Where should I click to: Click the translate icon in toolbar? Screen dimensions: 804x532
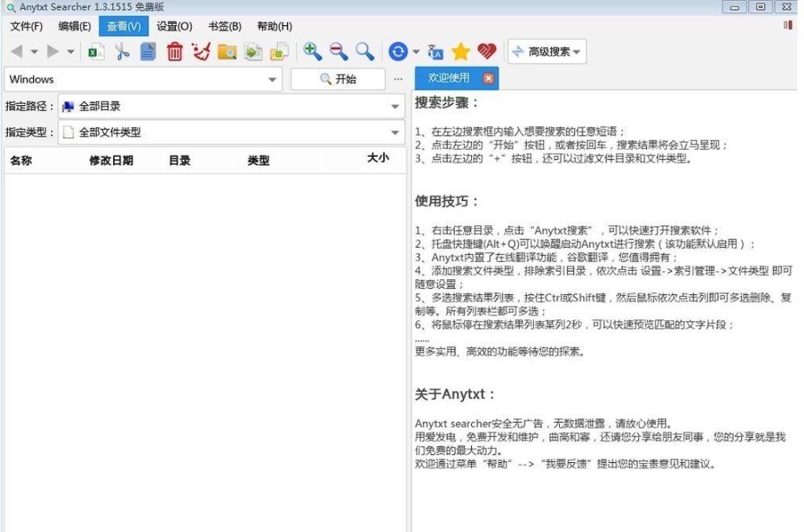[435, 52]
